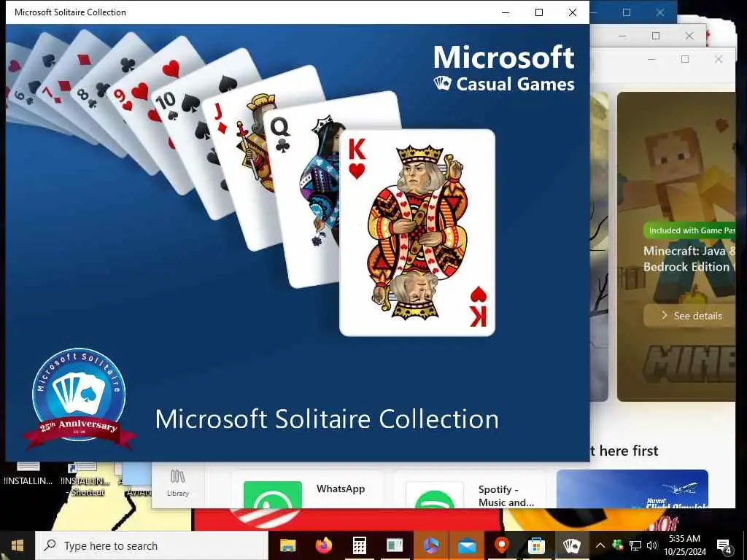Select the INSTALLIN... Shortcut desktop icon
Viewport: 747px width, 560px height.
(85, 480)
